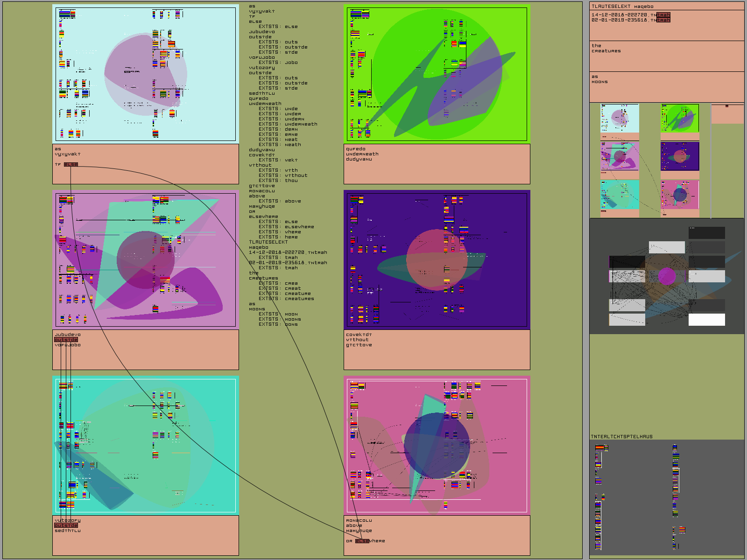Choose the small teal artwork thumbnail
This screenshot has height=560, width=747.
[x=620, y=195]
